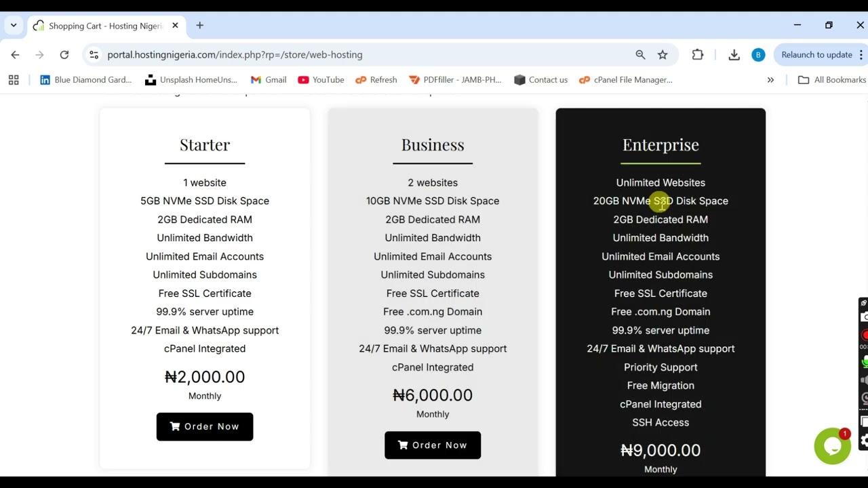Image resolution: width=868 pixels, height=488 pixels.
Task: Open the Chrome apps grid icon
Action: point(14,80)
